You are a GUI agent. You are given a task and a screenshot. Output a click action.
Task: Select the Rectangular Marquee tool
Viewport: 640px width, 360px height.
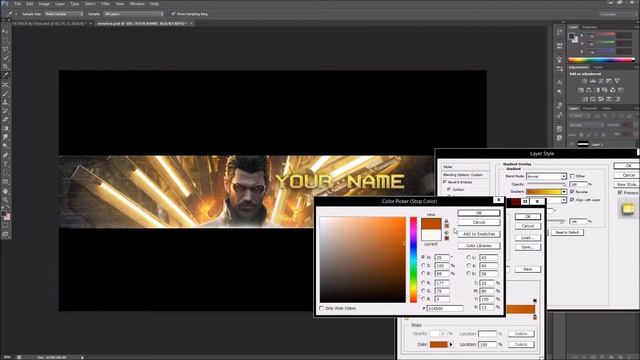[5, 41]
